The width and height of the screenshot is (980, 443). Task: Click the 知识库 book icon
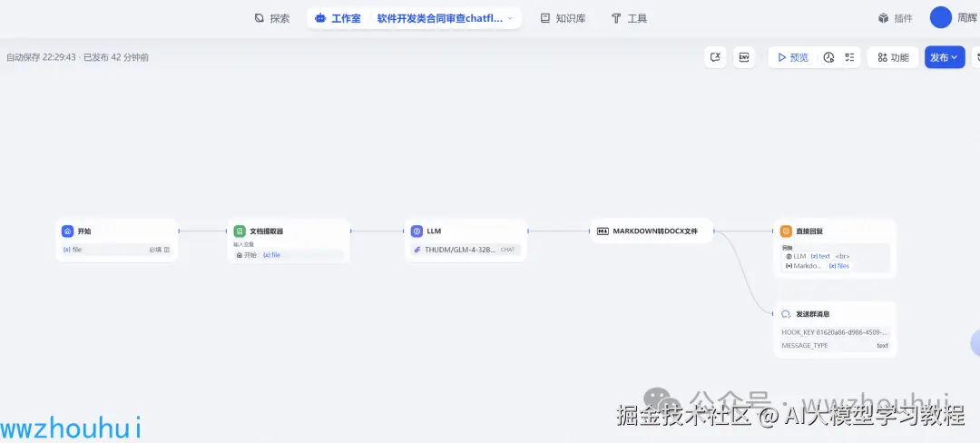545,18
